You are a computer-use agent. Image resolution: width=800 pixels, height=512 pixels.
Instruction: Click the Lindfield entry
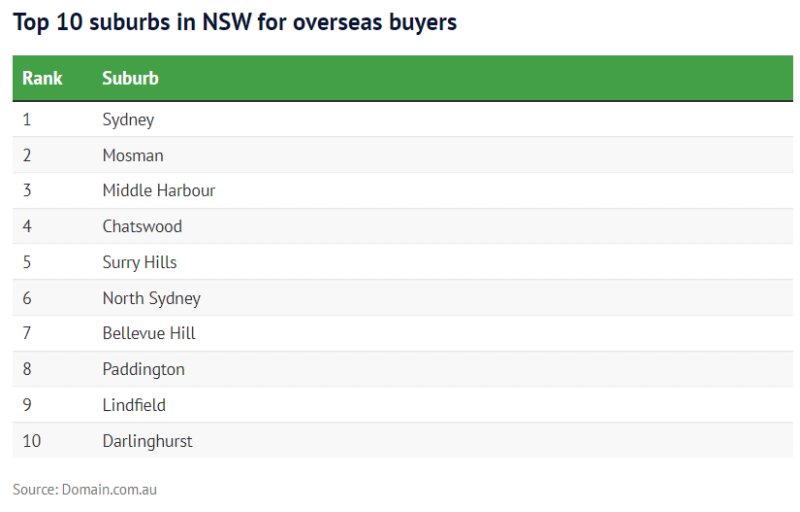[134, 405]
